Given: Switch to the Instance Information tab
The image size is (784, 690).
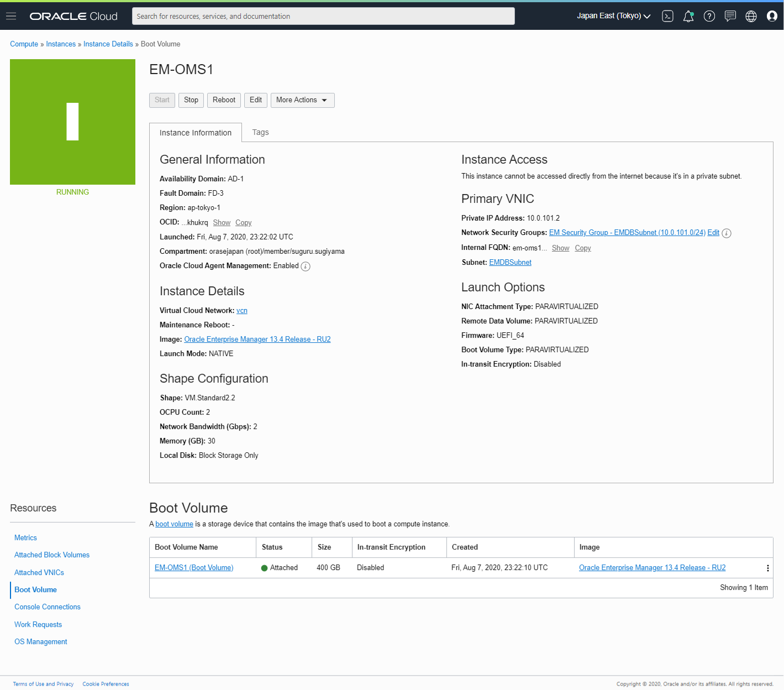Looking at the screenshot, I should click(195, 132).
